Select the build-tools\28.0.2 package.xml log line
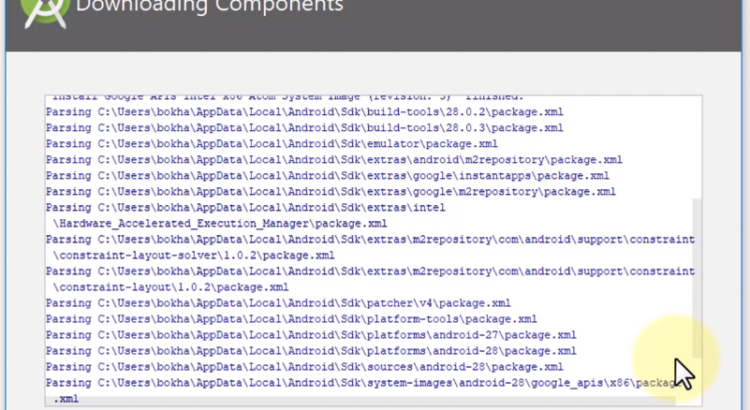The image size is (750, 410). point(304,112)
